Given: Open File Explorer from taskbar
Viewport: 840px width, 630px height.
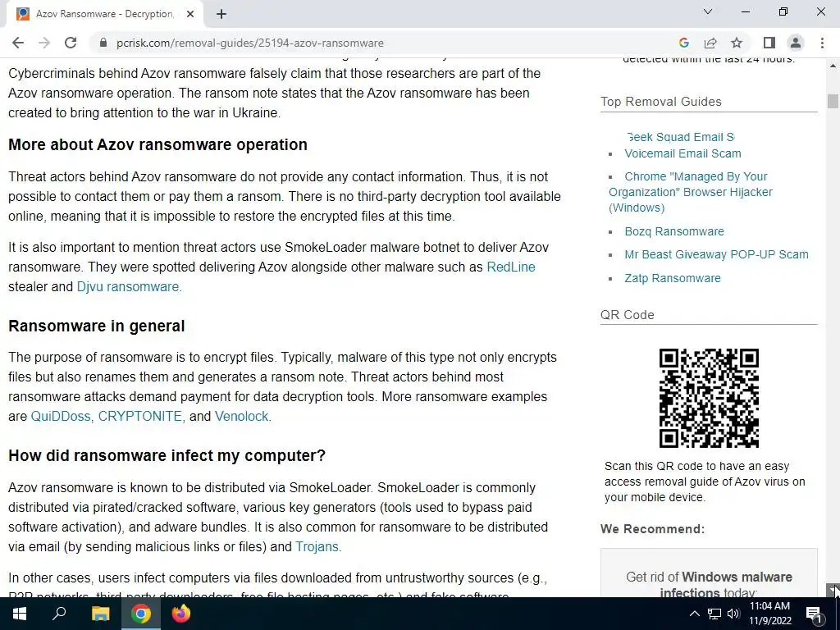Looking at the screenshot, I should (100, 614).
